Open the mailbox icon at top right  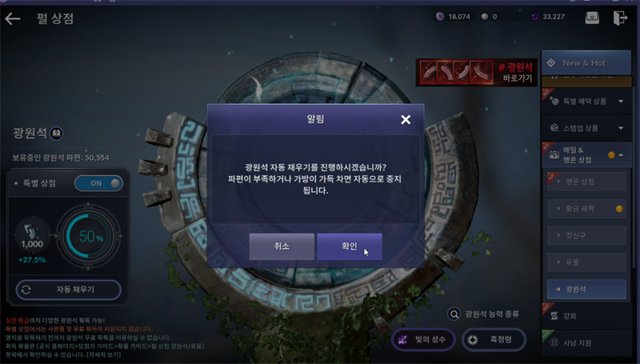(x=592, y=18)
